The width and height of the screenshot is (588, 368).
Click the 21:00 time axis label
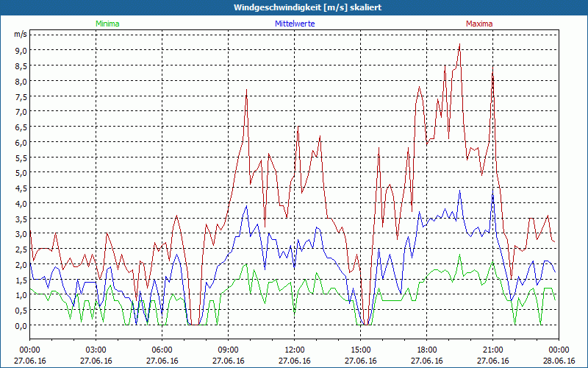492,350
